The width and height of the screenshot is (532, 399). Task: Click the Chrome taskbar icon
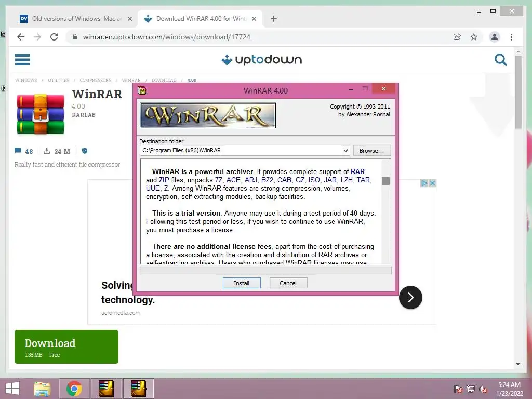(x=74, y=389)
